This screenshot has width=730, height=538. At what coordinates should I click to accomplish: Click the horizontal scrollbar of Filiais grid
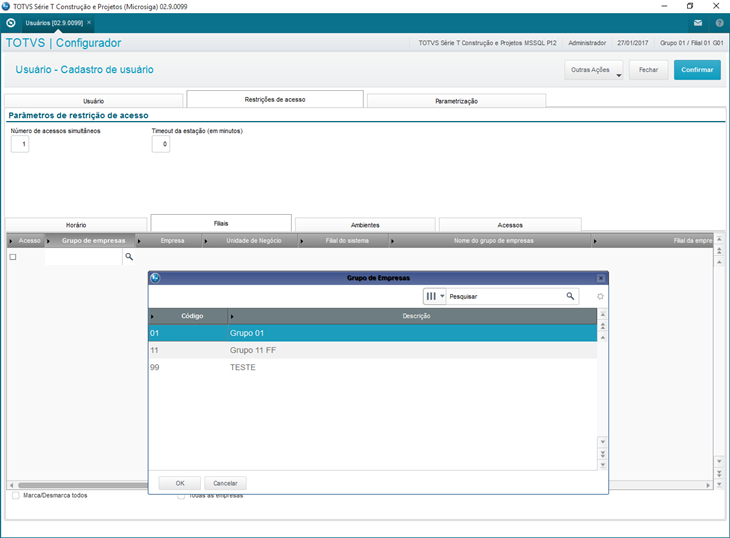pyautogui.click(x=82, y=485)
